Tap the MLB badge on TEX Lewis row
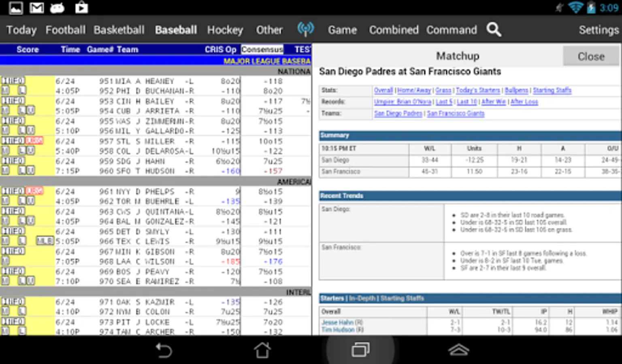The width and height of the screenshot is (622, 364). coord(45,241)
